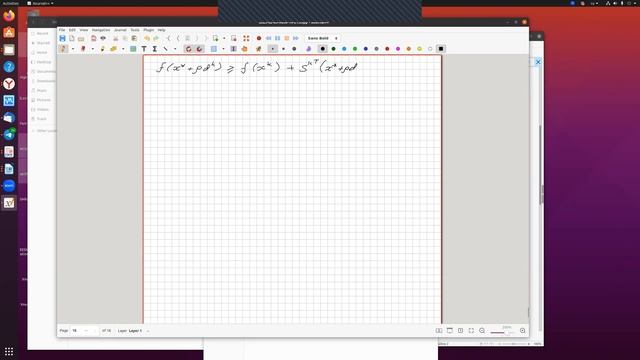Open the Help menu
Image resolution: width=640 pixels, height=360 pixels.
pos(162,30)
